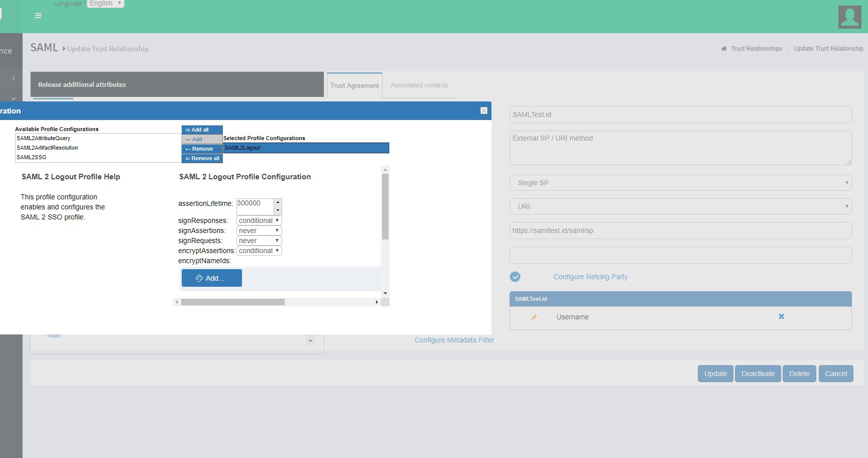Screen dimensions: 868x458
Task: Click the pin icon beside Username
Action: click(534, 317)
